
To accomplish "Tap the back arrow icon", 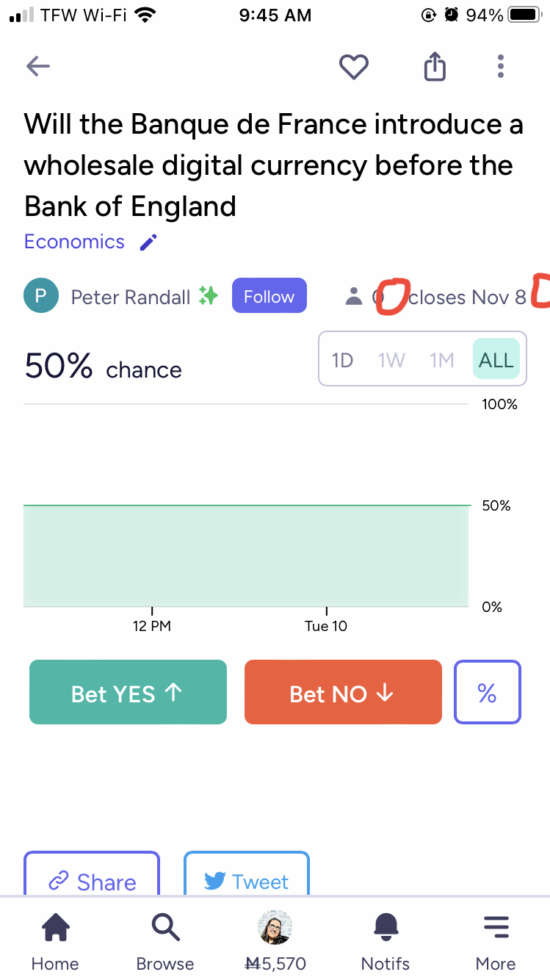I will click(38, 67).
